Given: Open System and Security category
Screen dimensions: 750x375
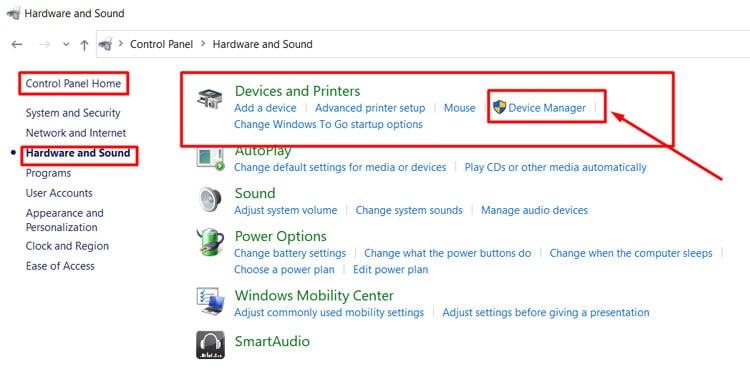Looking at the screenshot, I should (x=73, y=113).
